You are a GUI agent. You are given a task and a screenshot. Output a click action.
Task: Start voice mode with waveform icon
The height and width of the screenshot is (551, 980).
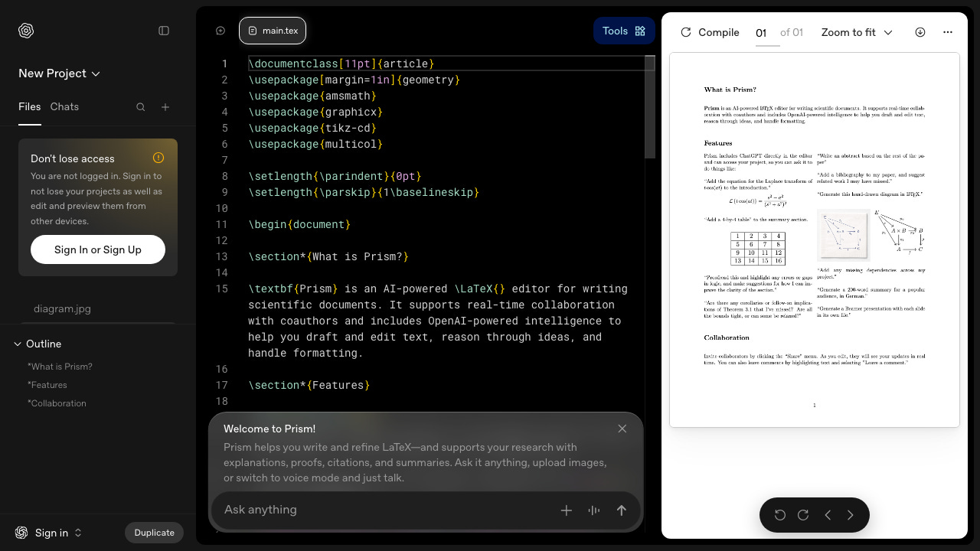click(594, 510)
